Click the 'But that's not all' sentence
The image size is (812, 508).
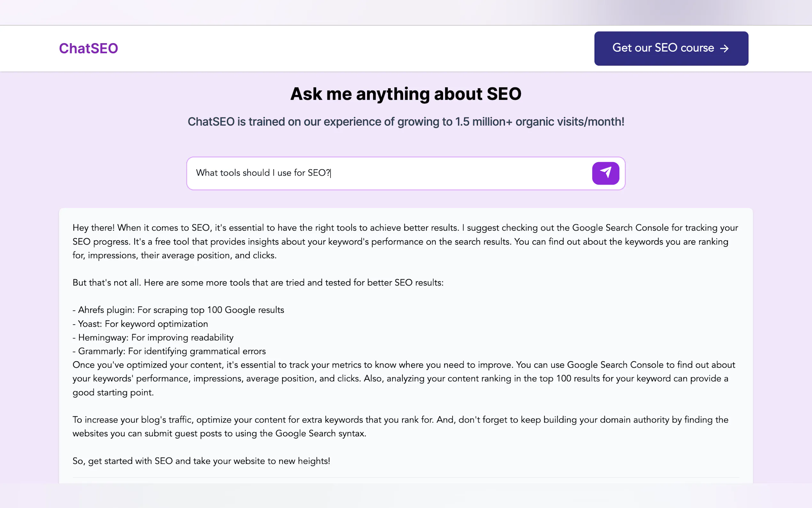click(x=258, y=282)
